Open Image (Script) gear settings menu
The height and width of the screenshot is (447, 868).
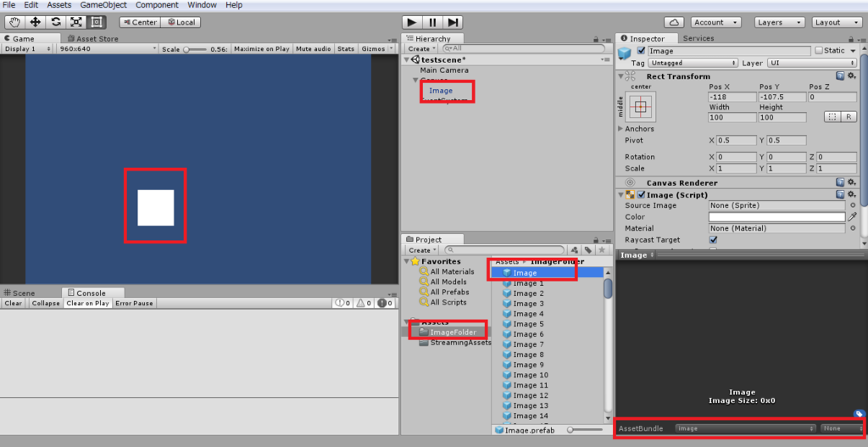coord(852,194)
